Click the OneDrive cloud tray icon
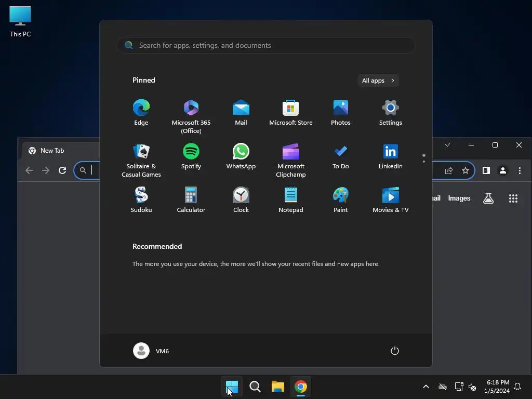 443,387
